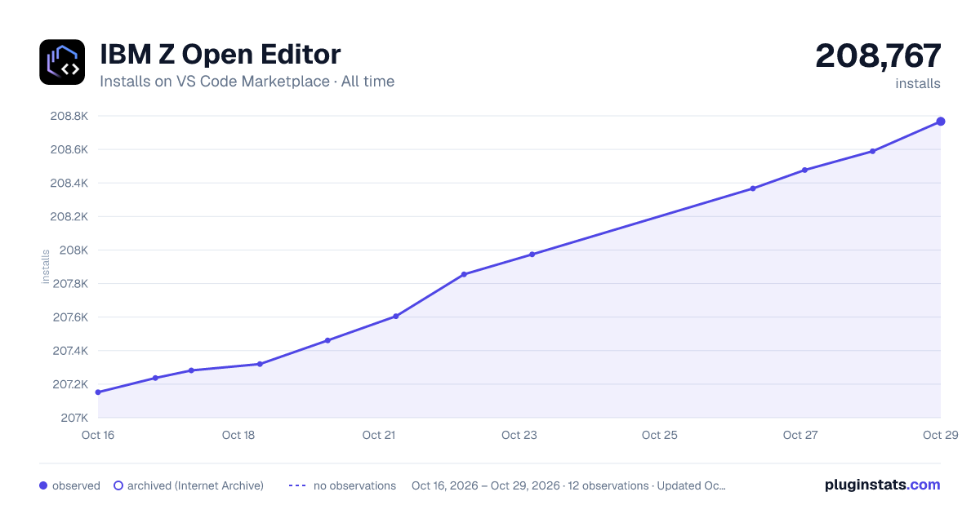Select the data point near 207.85K on Oct 22

(464, 274)
